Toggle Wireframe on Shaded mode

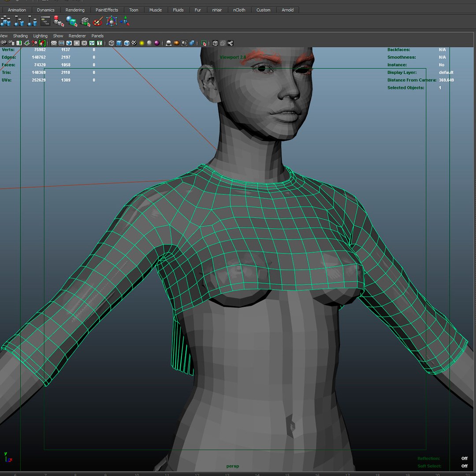point(126,43)
